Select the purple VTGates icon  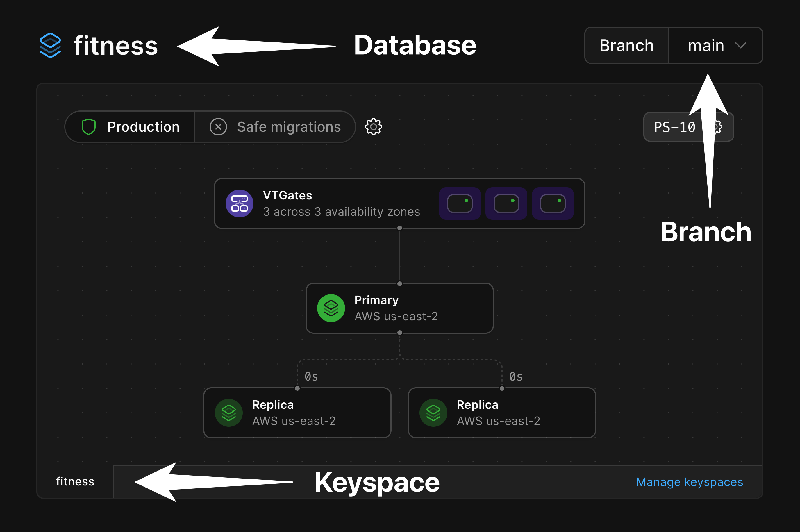click(239, 203)
